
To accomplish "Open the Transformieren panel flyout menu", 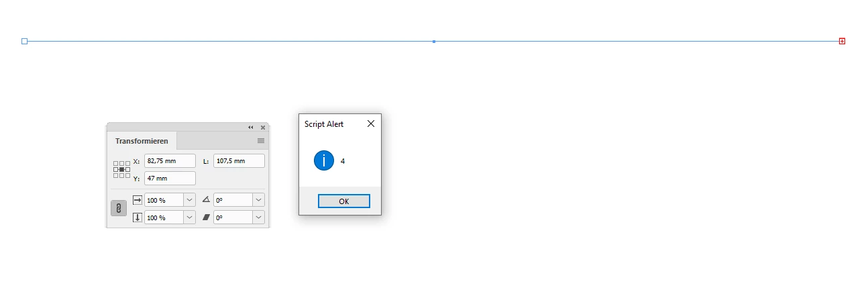I will (261, 141).
